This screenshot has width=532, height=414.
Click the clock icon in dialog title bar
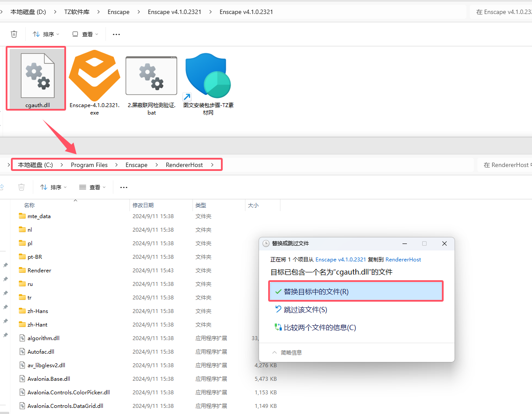(266, 244)
